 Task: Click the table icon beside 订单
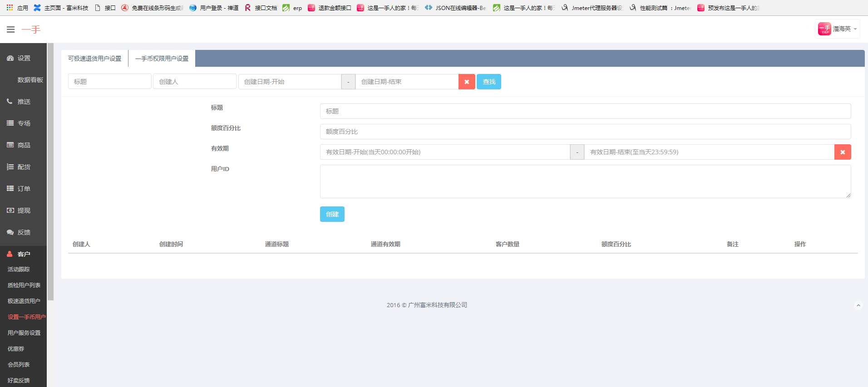[x=10, y=189]
